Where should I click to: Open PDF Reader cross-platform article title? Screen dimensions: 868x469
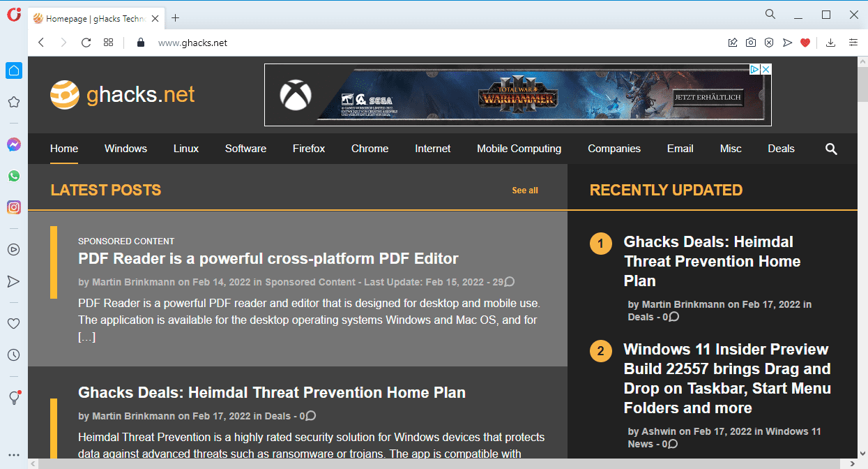pos(268,259)
